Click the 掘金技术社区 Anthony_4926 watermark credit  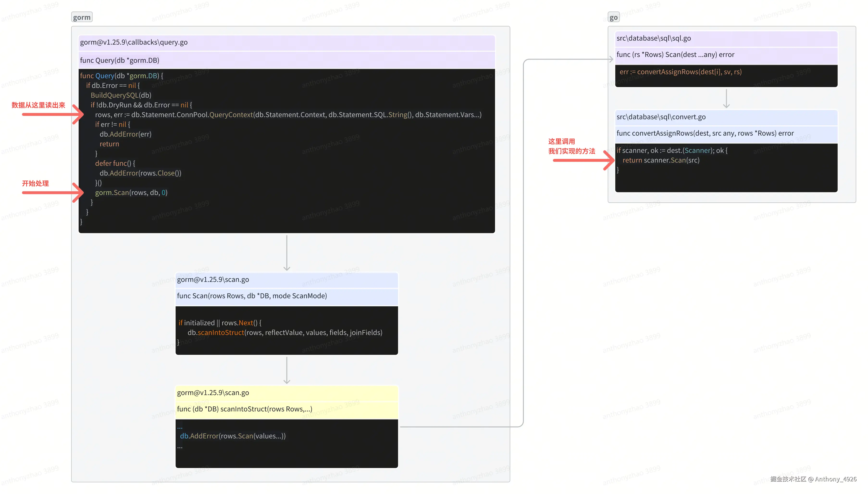[813, 479]
